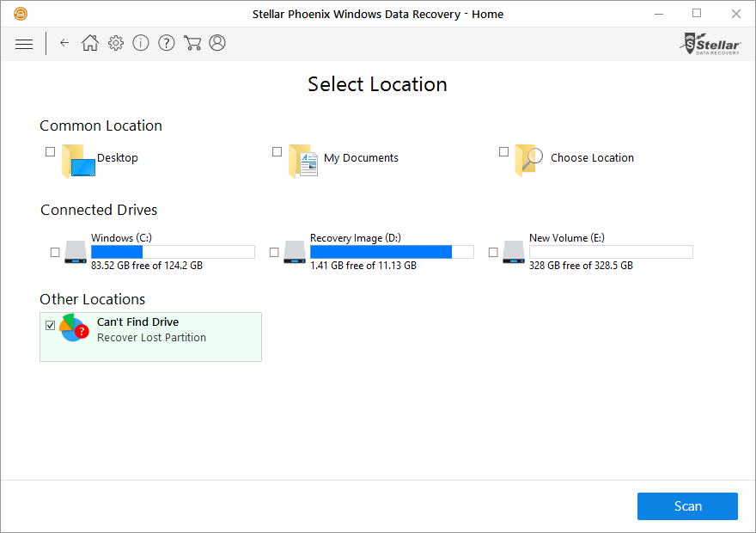The height and width of the screenshot is (533, 756).
Task: Select the New Volume (E:) checkbox
Action: coord(493,253)
